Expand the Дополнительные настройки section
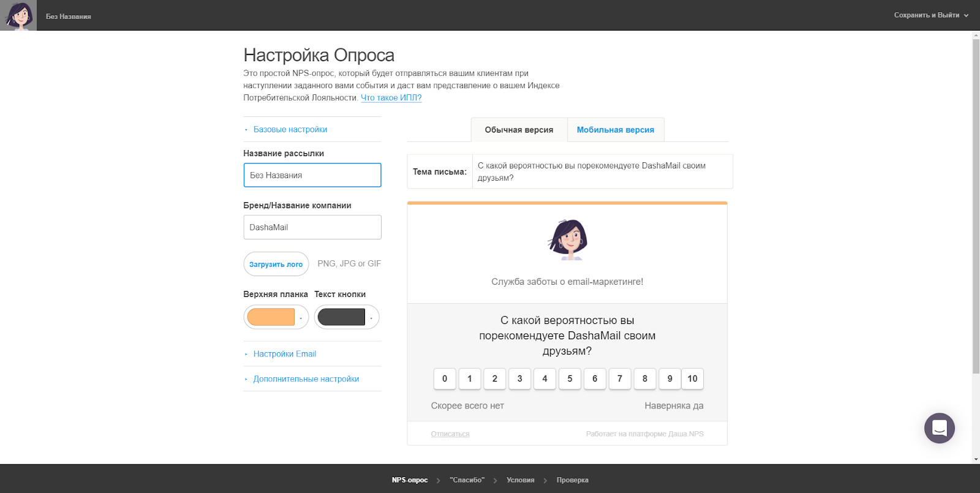Screen dimensions: 980x493 (306, 379)
